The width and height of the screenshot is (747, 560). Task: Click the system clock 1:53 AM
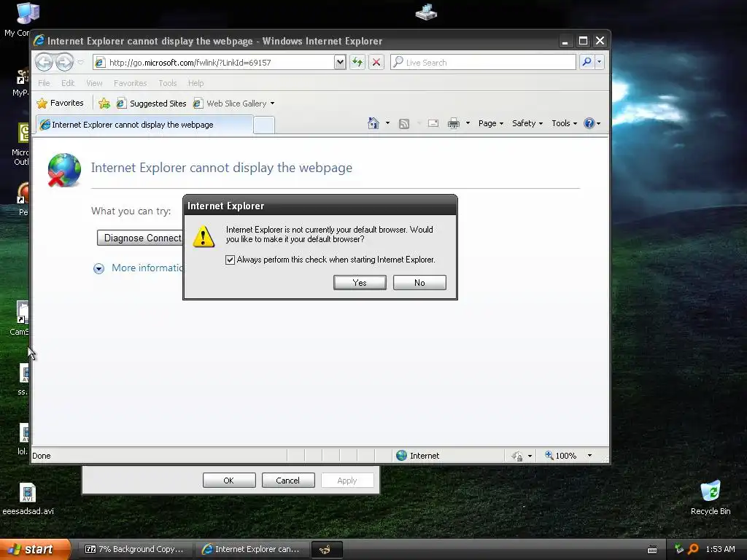[720, 549]
